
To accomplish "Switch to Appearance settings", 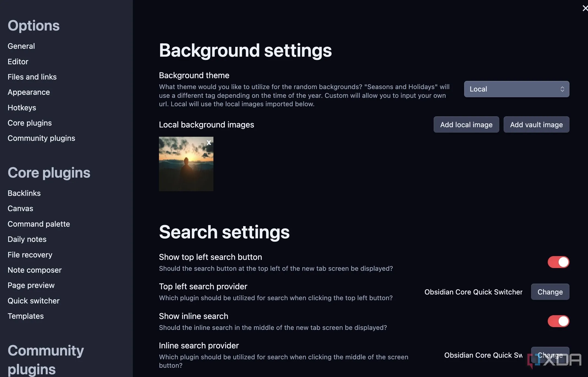I will (x=29, y=92).
